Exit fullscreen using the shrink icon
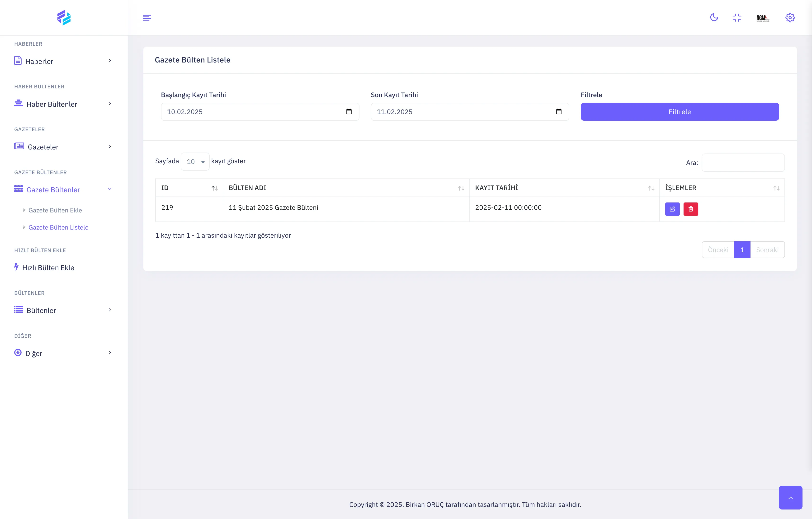Viewport: 812px width, 519px height. (737, 18)
